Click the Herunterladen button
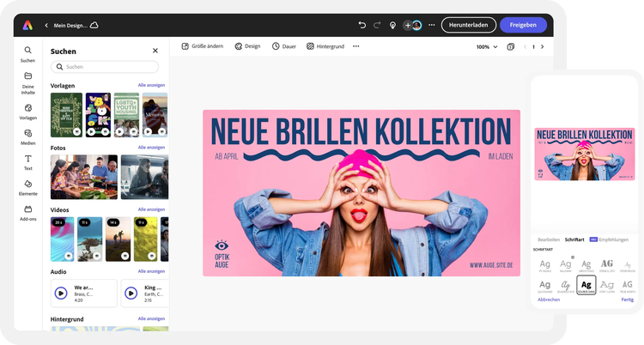This screenshot has width=644, height=345. tap(468, 25)
